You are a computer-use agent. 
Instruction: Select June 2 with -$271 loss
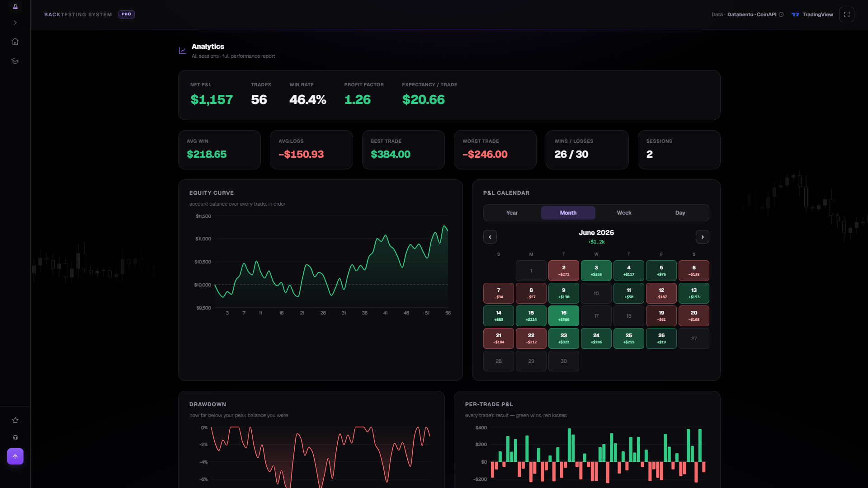[x=564, y=271]
